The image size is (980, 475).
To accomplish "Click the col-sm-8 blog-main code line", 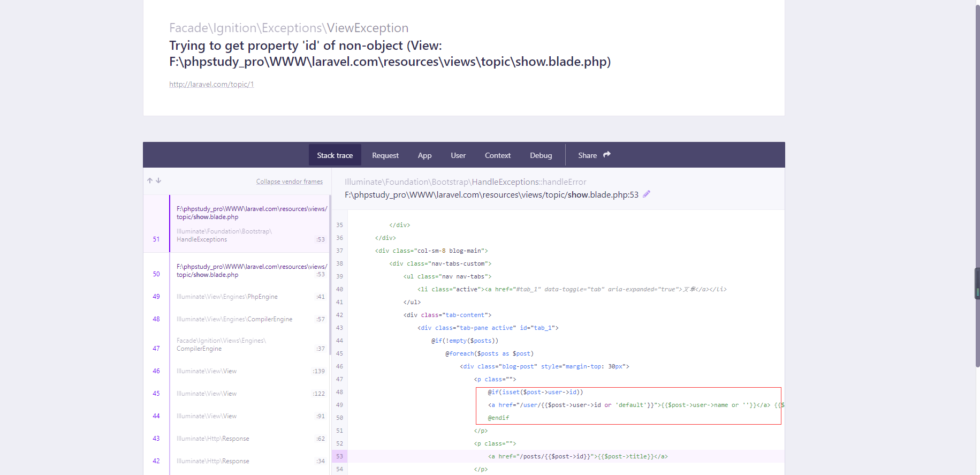I will tap(431, 251).
